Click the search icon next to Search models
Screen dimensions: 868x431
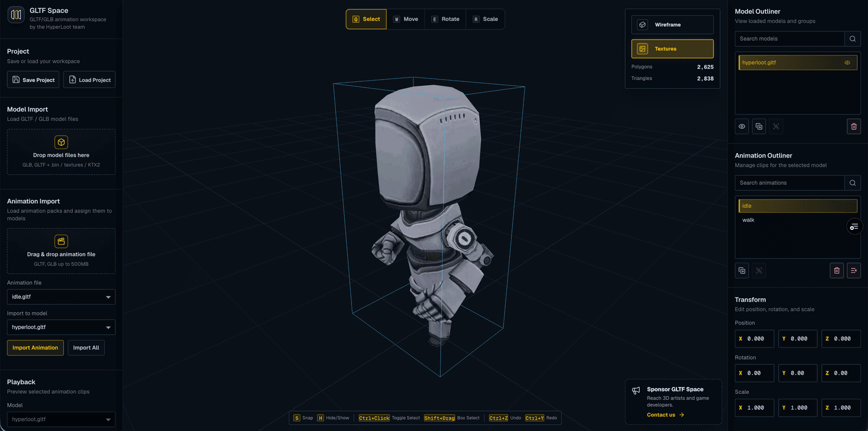(853, 38)
